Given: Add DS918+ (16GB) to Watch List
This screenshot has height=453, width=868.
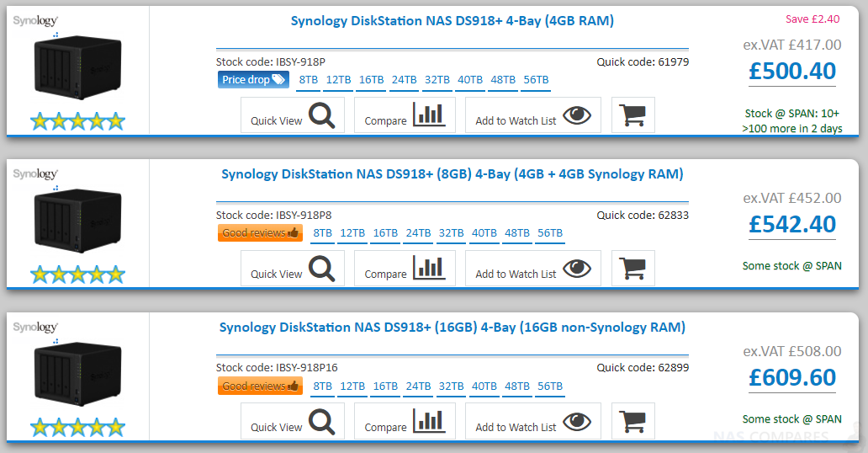Looking at the screenshot, I should click(x=533, y=421).
